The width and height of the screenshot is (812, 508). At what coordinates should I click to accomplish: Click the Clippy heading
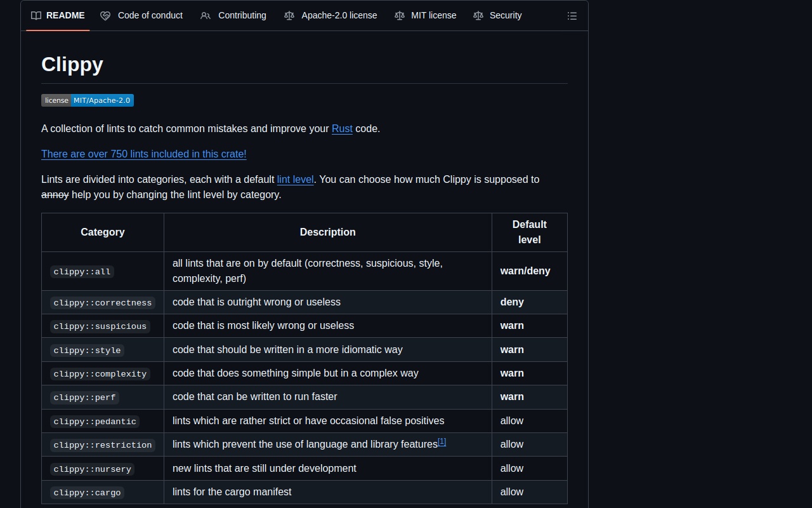pyautogui.click(x=72, y=64)
